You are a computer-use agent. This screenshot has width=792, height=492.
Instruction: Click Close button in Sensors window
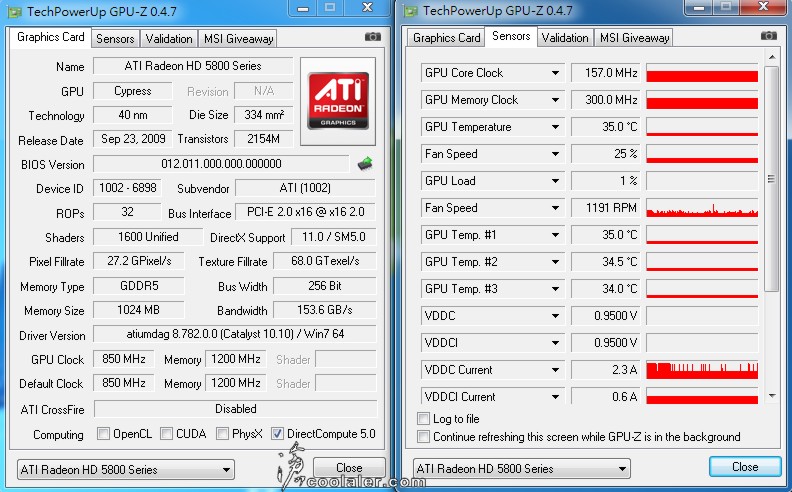[745, 467]
